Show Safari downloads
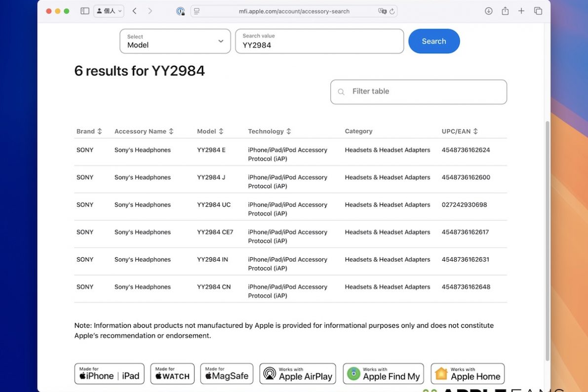The height and width of the screenshot is (392, 588). [488, 11]
